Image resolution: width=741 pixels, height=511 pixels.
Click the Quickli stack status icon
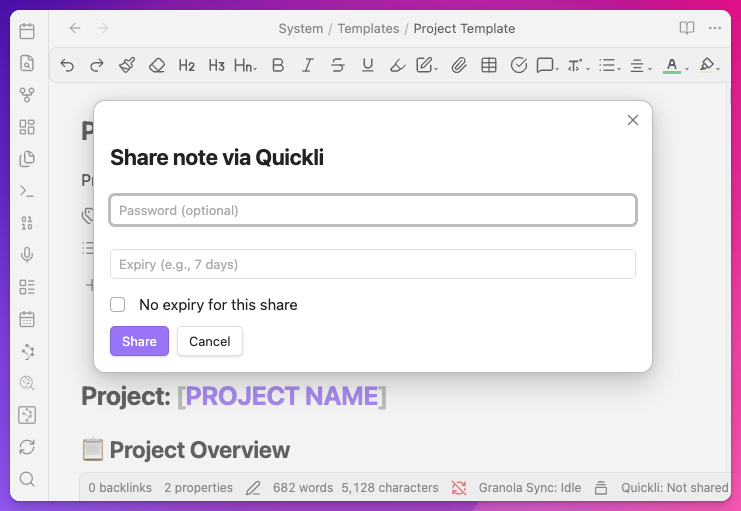click(601, 487)
